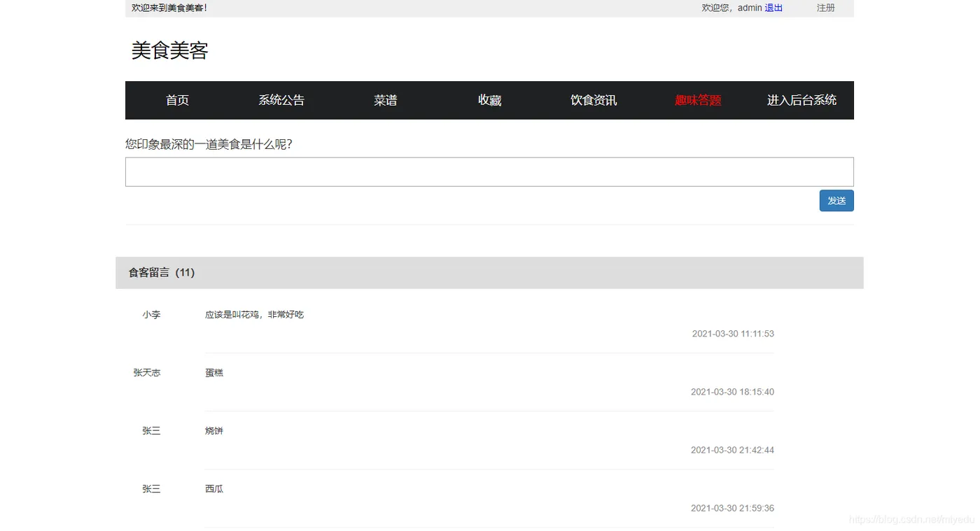Click the 美食美客 site title
The image size is (980, 531).
click(170, 50)
